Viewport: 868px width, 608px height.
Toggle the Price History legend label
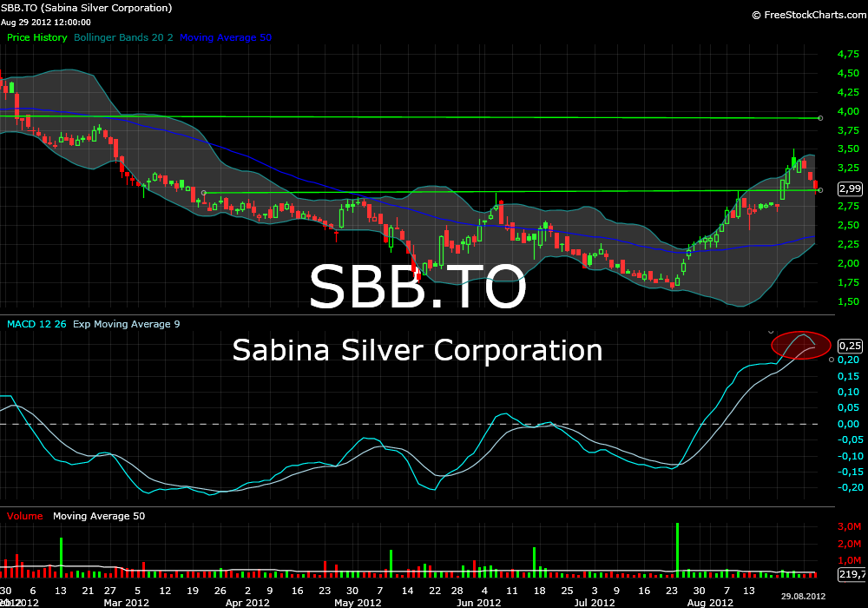(x=37, y=37)
